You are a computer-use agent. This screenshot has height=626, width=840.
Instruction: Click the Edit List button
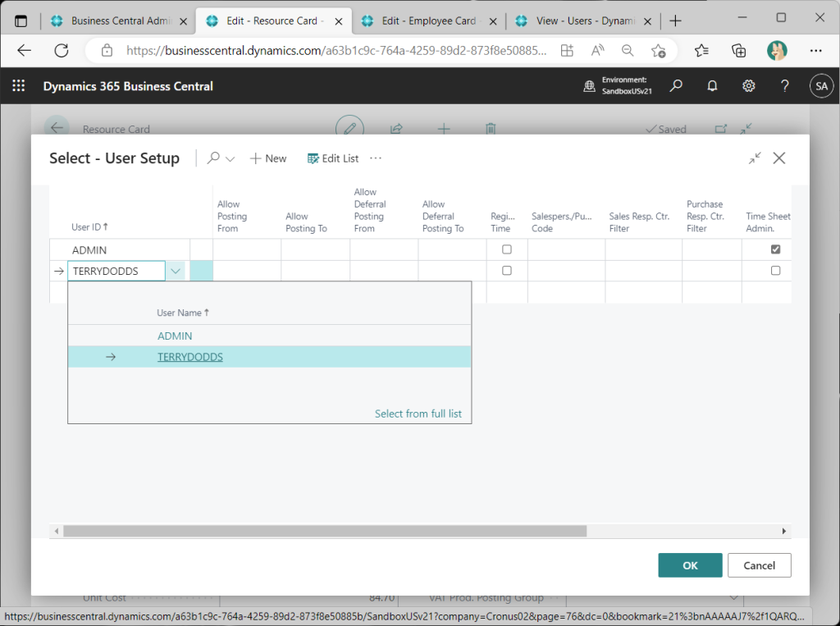click(333, 158)
